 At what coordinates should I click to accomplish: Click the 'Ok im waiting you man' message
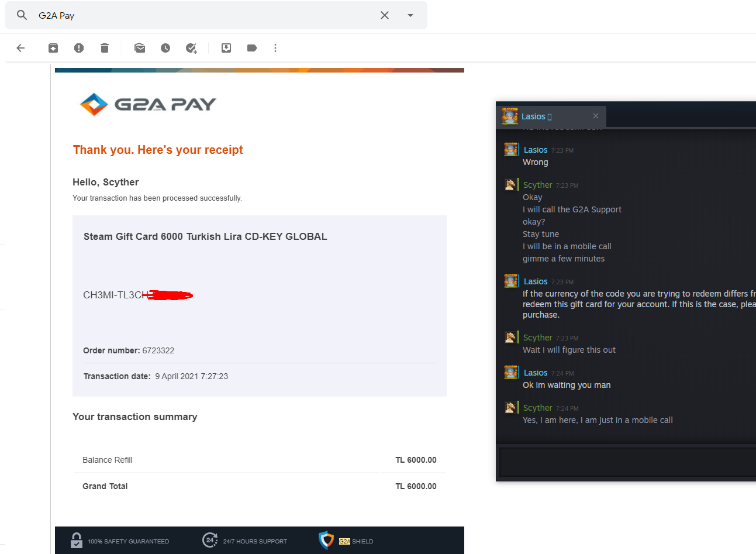click(567, 385)
